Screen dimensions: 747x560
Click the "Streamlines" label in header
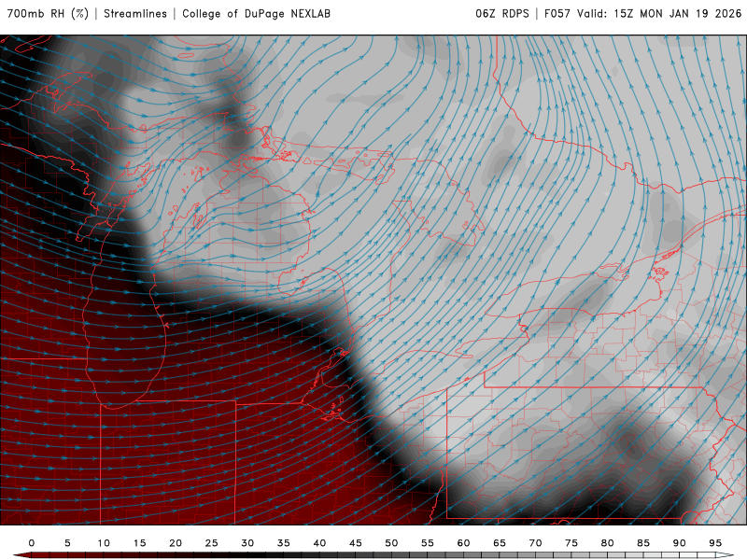click(x=135, y=14)
